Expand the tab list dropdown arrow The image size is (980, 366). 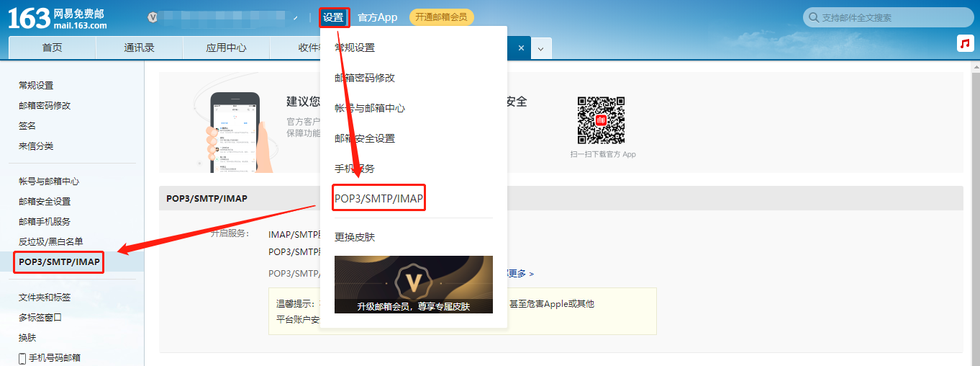point(541,48)
